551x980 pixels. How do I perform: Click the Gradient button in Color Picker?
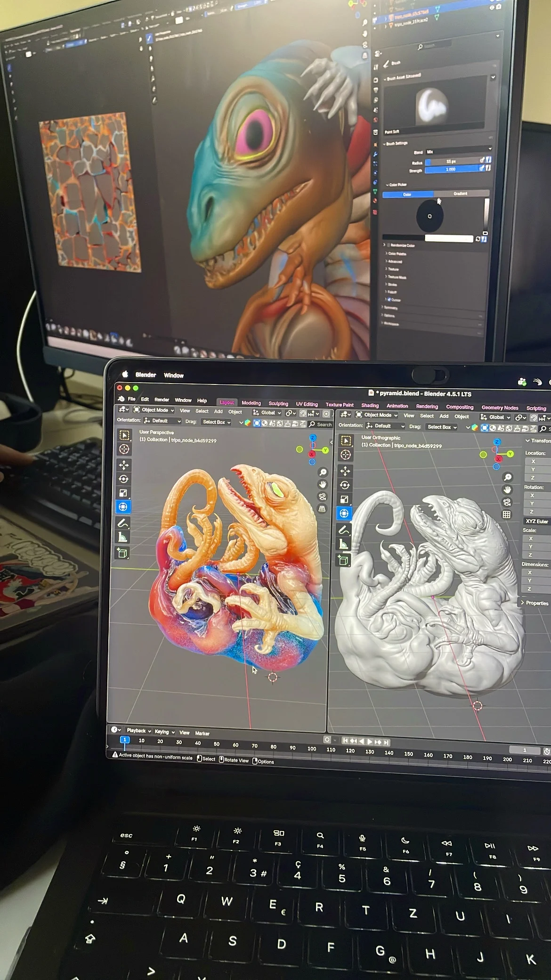click(461, 194)
